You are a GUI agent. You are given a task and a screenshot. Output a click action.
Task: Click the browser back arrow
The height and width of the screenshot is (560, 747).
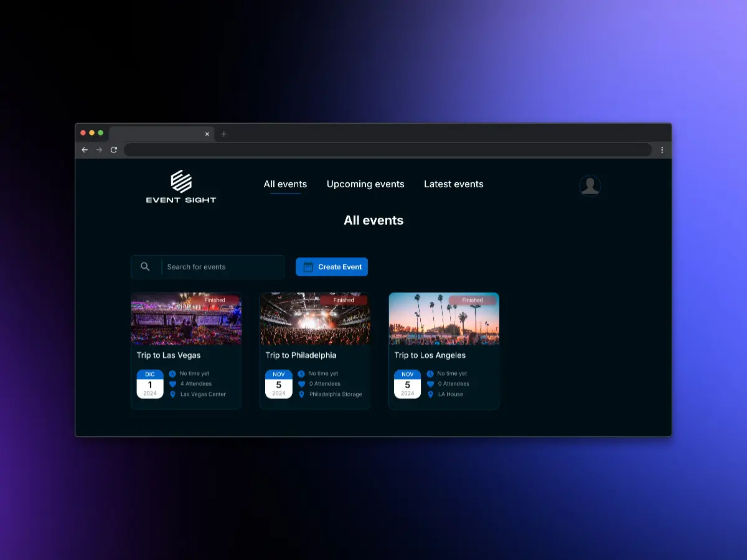click(x=85, y=150)
